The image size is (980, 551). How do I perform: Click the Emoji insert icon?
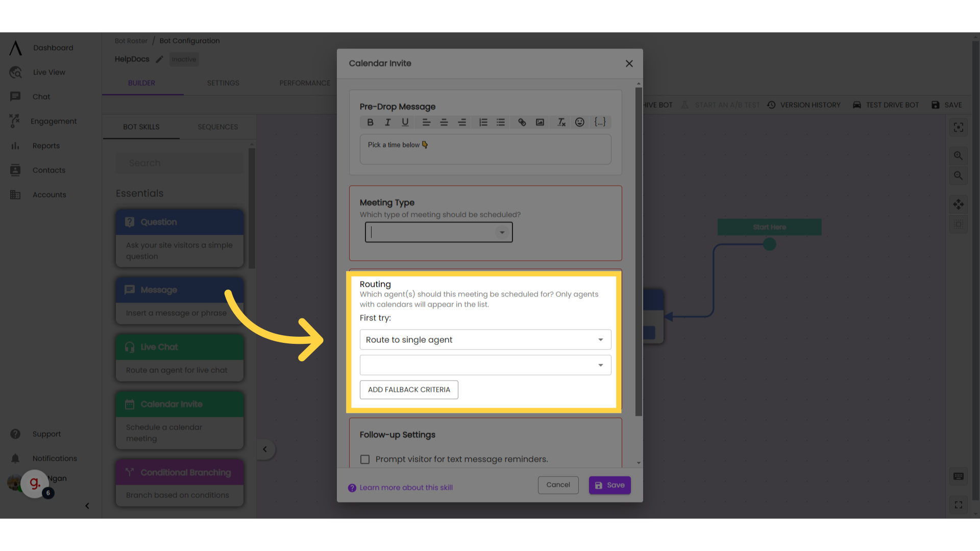(x=579, y=122)
